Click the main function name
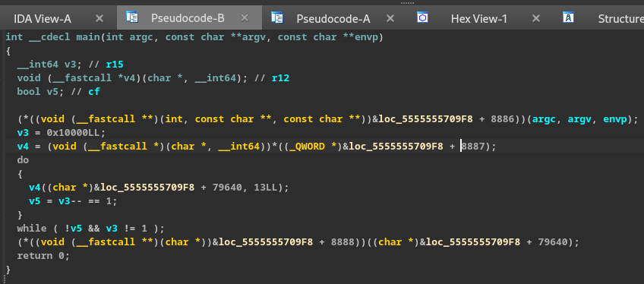The image size is (644, 284). tap(88, 37)
